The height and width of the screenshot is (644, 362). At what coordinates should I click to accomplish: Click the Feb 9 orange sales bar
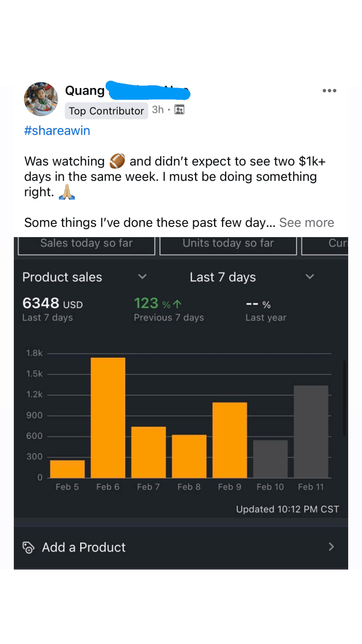(x=230, y=440)
